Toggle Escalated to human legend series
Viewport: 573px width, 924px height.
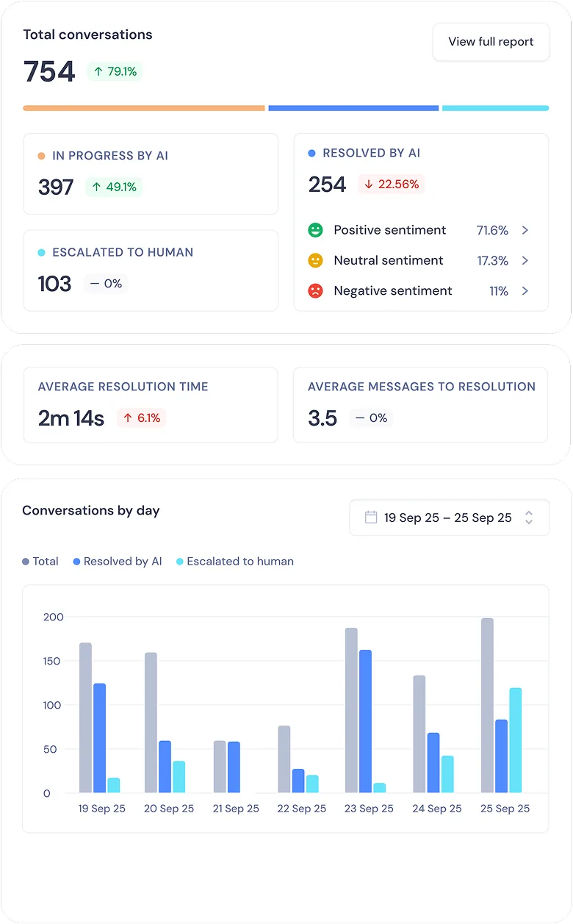coord(234,562)
